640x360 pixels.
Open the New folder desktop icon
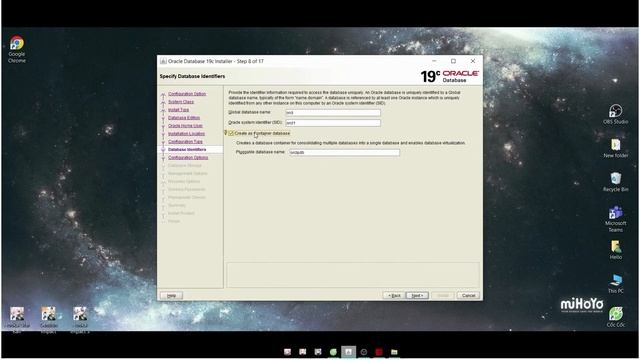(616, 148)
